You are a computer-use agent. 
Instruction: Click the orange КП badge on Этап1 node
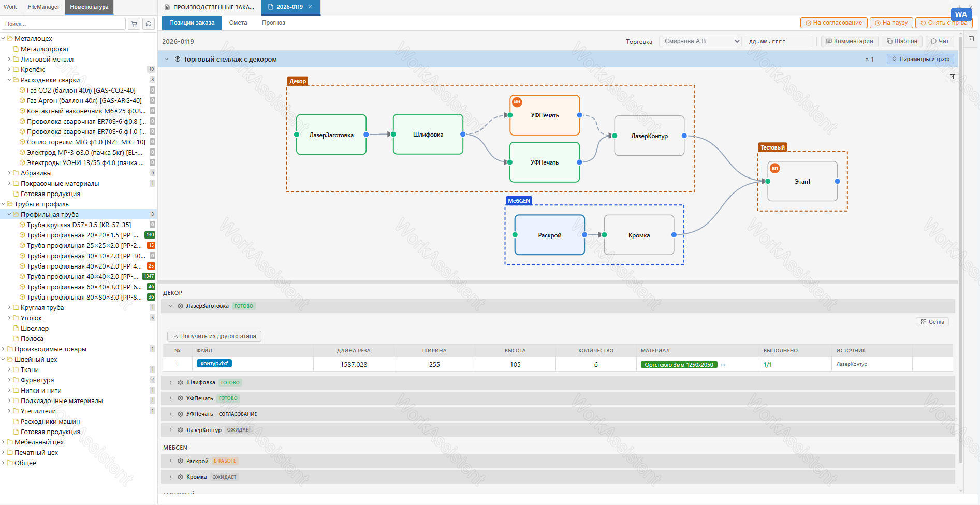pos(775,168)
